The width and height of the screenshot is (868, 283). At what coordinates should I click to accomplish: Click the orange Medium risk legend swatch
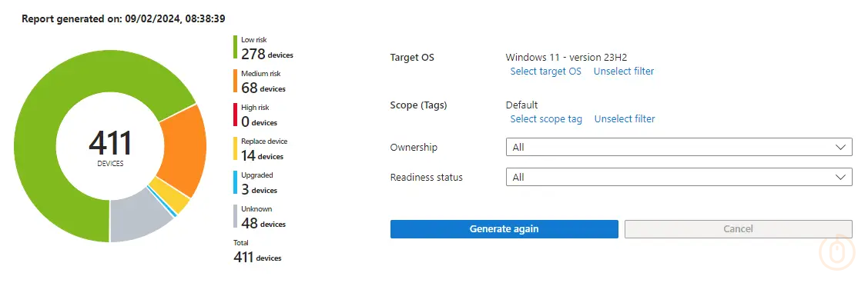(235, 82)
